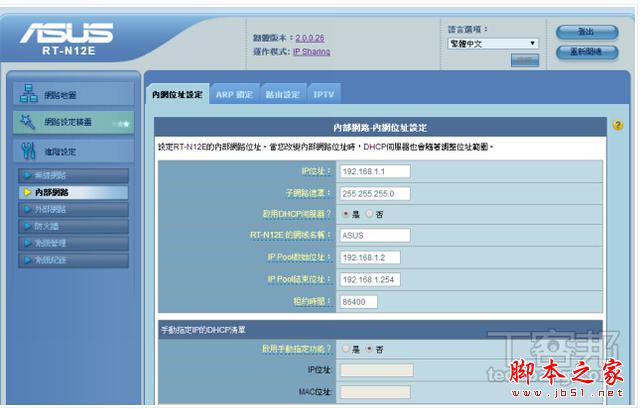Click the 手動指定IP的DHCP清單 section header

point(203,330)
